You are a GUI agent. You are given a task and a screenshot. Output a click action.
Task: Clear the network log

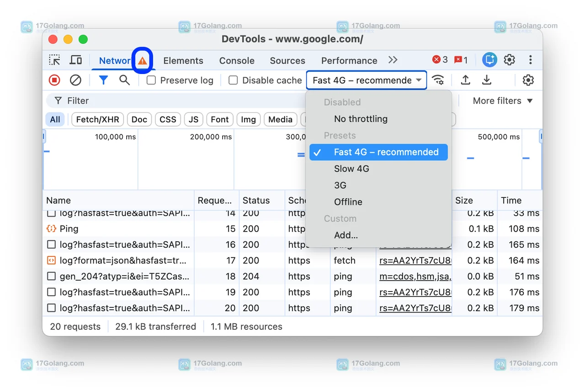(75, 80)
